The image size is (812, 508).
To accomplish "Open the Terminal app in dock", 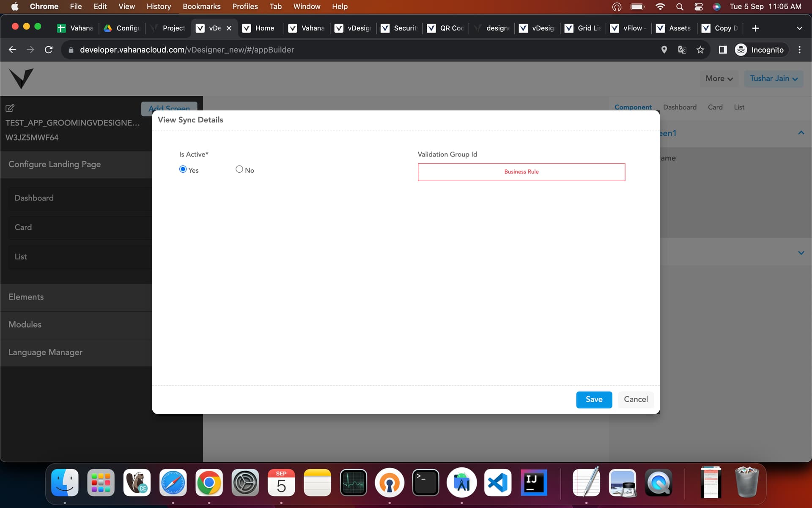I will (x=425, y=483).
